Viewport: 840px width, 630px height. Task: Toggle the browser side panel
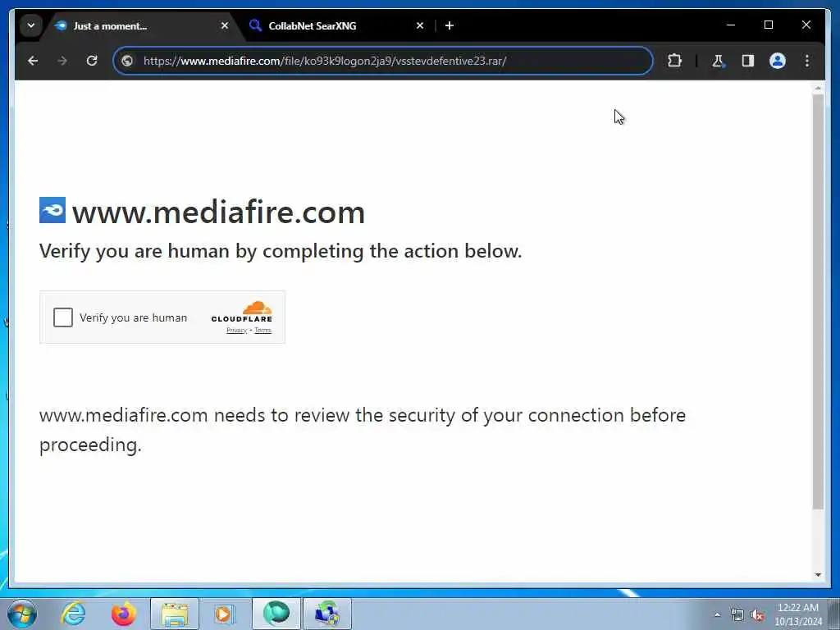pyautogui.click(x=748, y=61)
